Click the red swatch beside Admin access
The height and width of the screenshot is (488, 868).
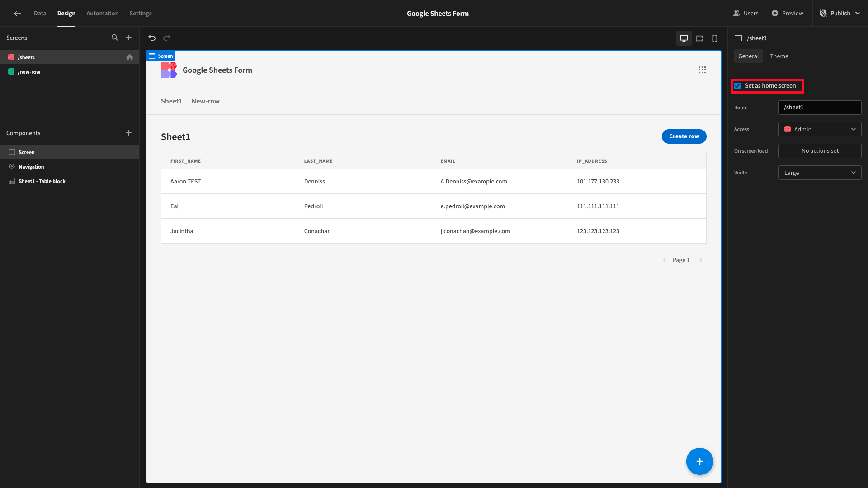click(x=788, y=129)
